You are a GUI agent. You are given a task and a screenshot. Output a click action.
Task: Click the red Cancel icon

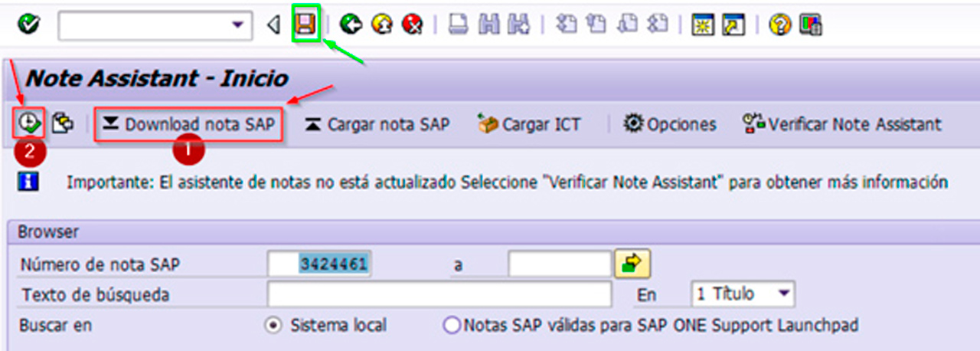(413, 26)
